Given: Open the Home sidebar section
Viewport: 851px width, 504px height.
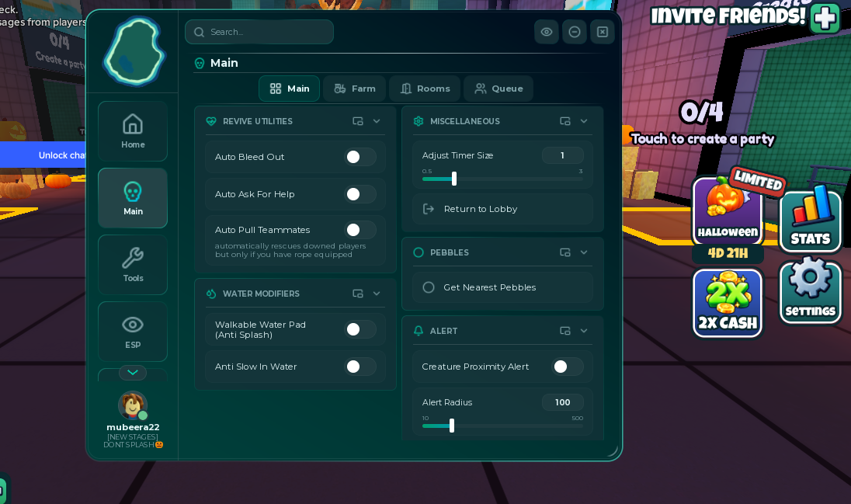Looking at the screenshot, I should point(133,131).
